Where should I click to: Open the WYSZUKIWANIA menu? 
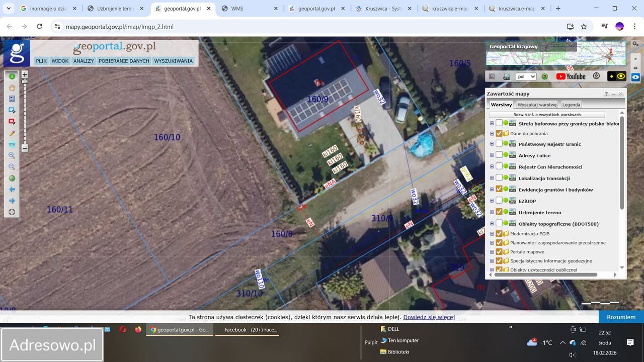(174, 61)
